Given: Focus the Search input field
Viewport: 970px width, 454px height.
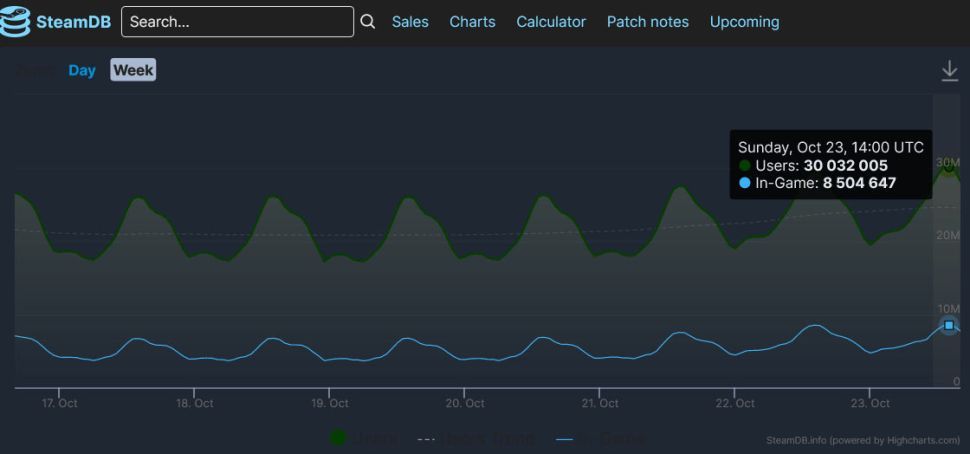Looking at the screenshot, I should [238, 22].
